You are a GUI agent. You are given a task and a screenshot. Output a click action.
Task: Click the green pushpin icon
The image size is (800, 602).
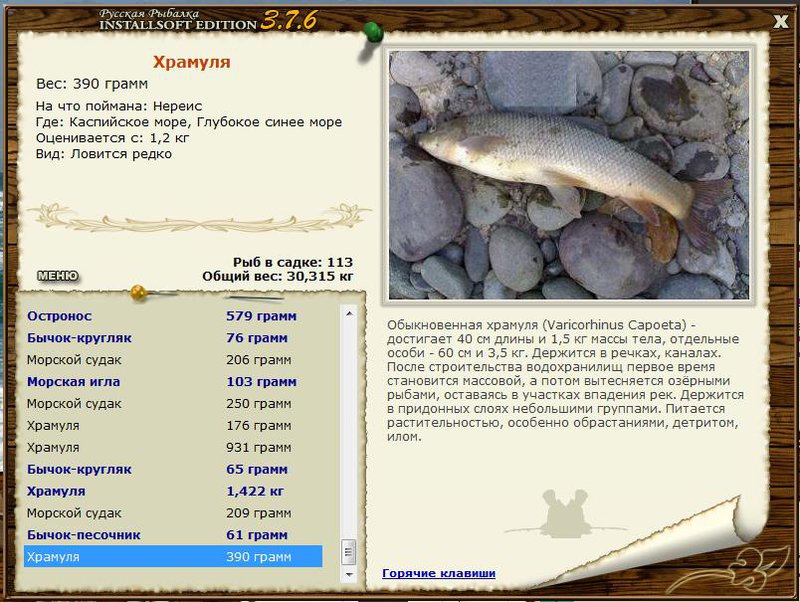pos(373,34)
